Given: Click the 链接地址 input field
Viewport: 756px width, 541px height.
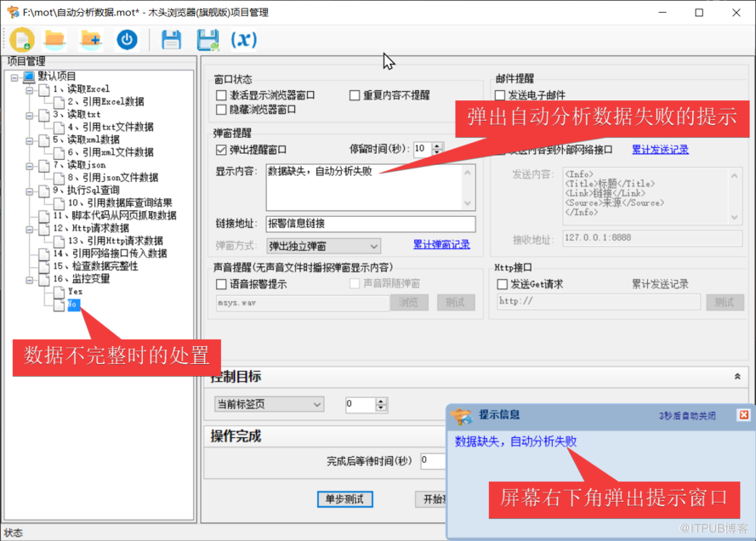Looking at the screenshot, I should point(370,224).
